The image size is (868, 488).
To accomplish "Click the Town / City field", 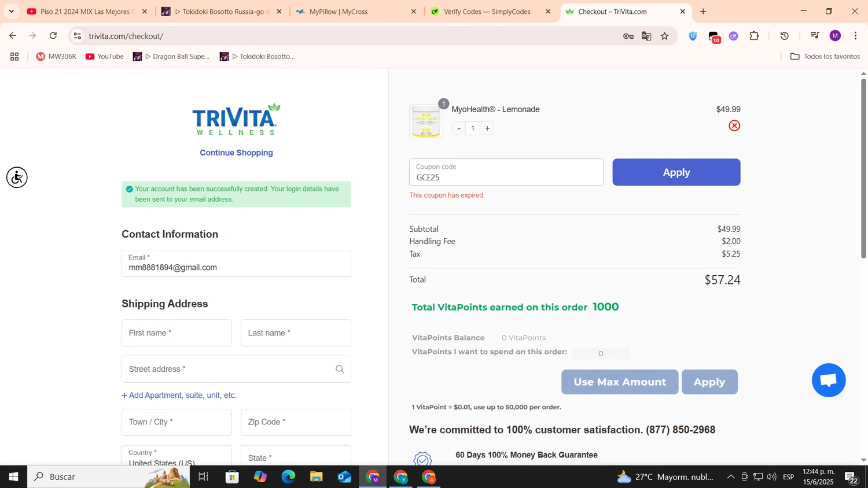I will click(176, 423).
